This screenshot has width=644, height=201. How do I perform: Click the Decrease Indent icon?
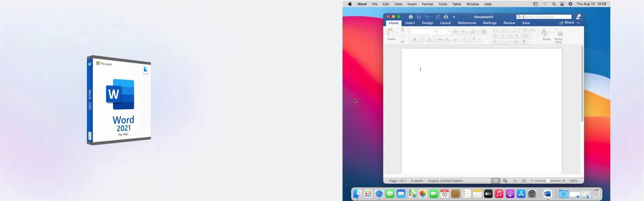(x=525, y=29)
